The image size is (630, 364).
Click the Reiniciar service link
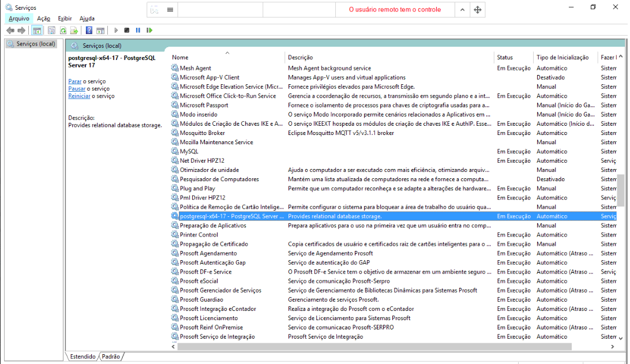79,96
